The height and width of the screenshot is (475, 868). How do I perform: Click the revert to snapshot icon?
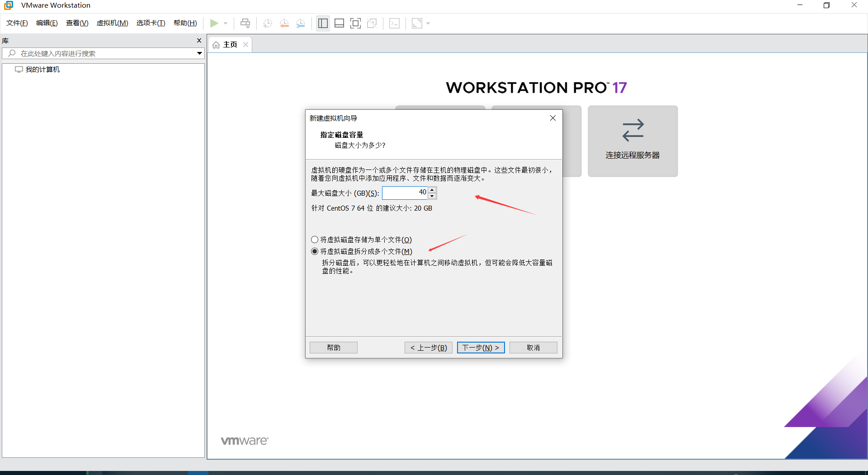tap(284, 23)
